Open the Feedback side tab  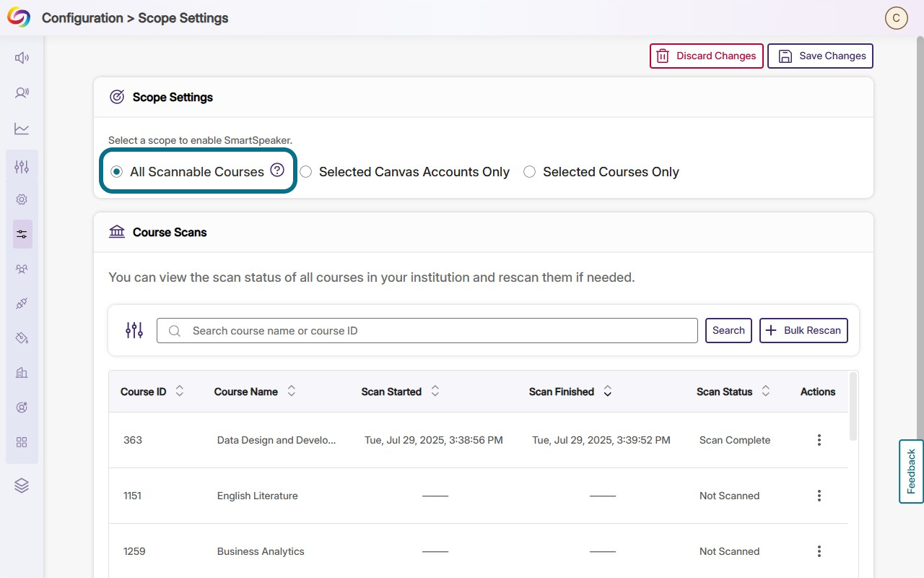pos(911,471)
